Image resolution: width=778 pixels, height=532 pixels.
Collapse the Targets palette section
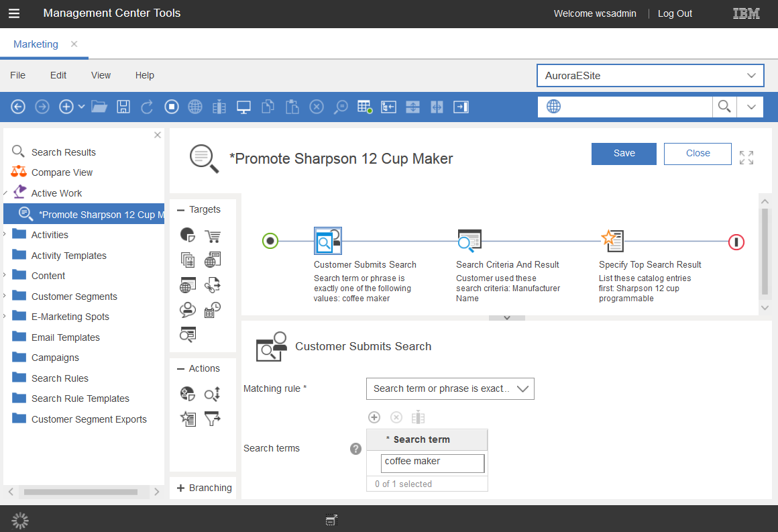point(180,210)
